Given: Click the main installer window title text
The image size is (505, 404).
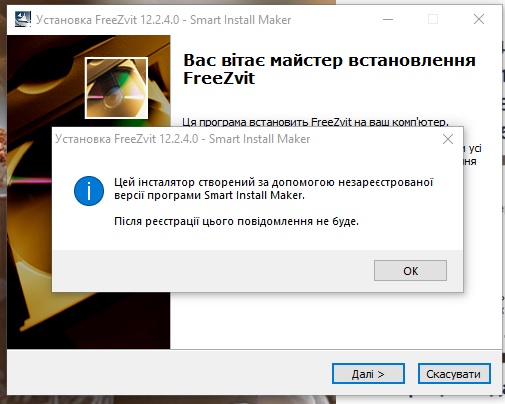Looking at the screenshot, I should pos(164,20).
